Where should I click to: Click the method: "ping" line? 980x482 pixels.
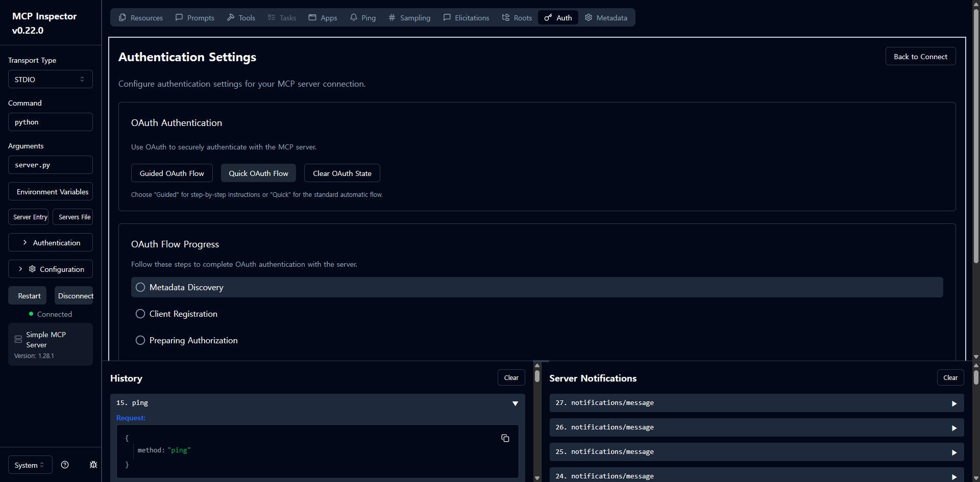click(164, 450)
